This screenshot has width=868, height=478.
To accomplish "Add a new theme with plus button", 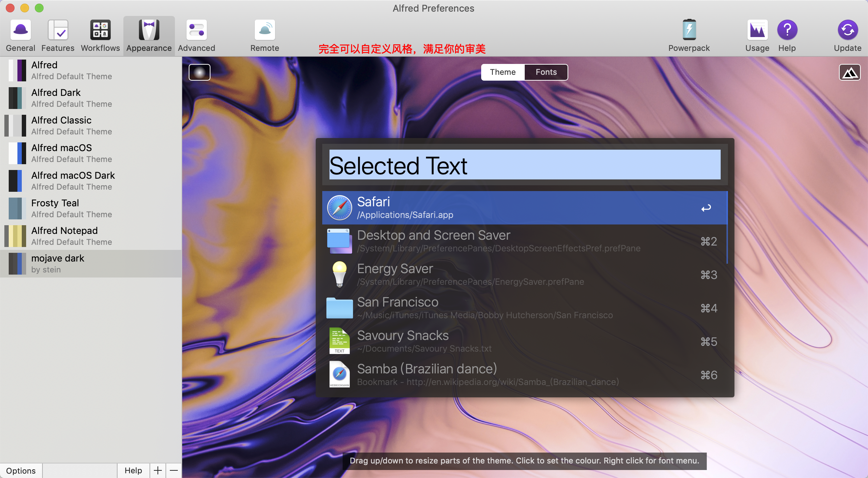I will 158,470.
